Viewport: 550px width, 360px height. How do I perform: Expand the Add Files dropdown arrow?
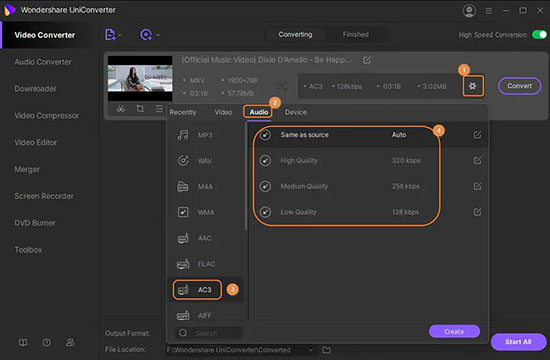[x=120, y=35]
